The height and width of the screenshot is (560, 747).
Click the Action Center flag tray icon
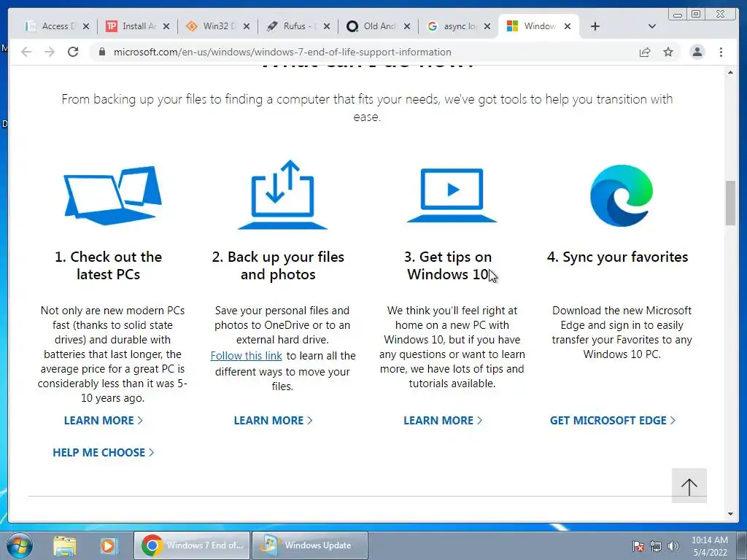tap(638, 546)
